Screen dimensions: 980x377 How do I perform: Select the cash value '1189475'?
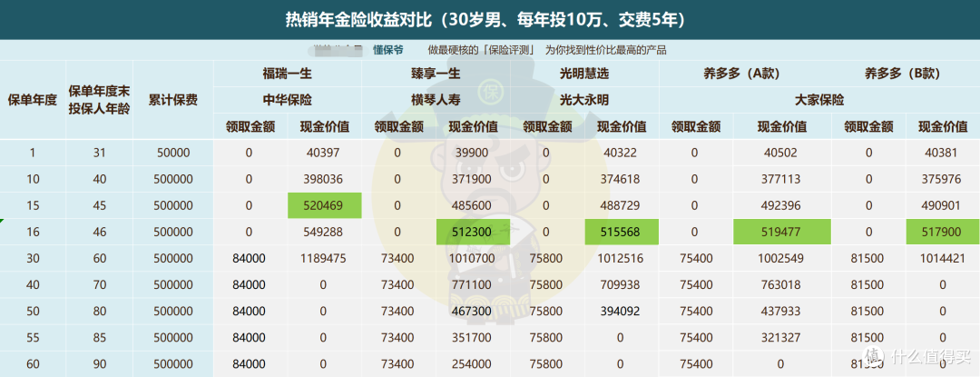coord(324,258)
